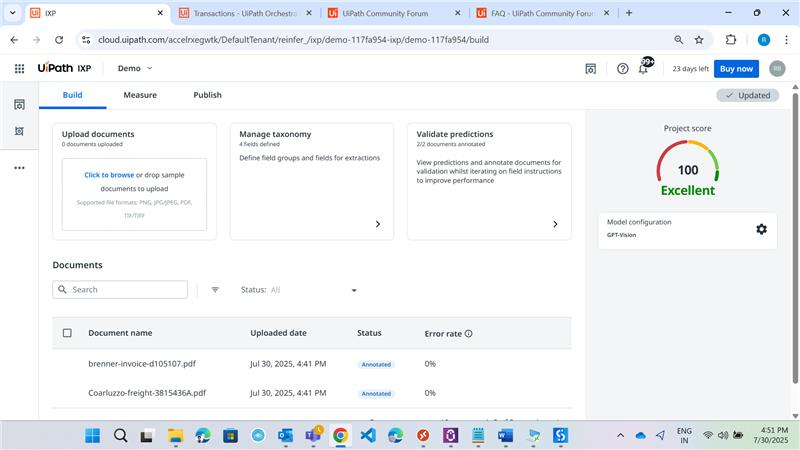Expand the browser tab search dropdown
The width and height of the screenshot is (800, 450).
pyautogui.click(x=13, y=13)
